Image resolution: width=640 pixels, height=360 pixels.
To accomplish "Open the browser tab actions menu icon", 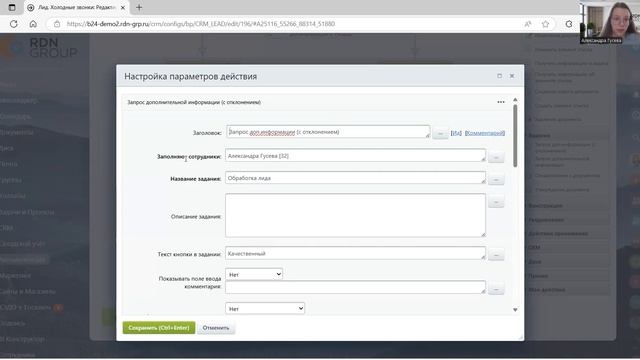I will click(12, 7).
